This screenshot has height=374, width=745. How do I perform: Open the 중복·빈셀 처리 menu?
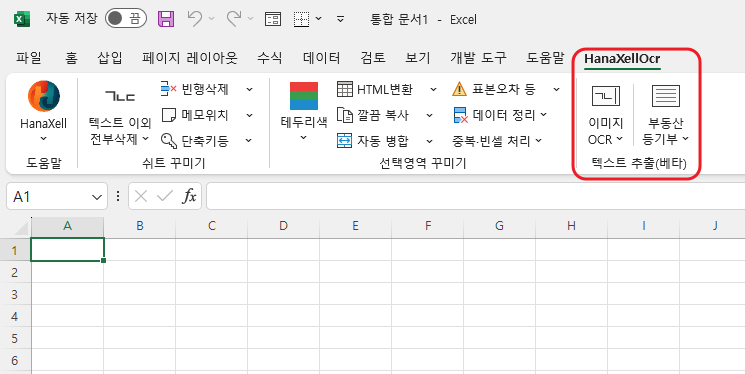(x=497, y=141)
